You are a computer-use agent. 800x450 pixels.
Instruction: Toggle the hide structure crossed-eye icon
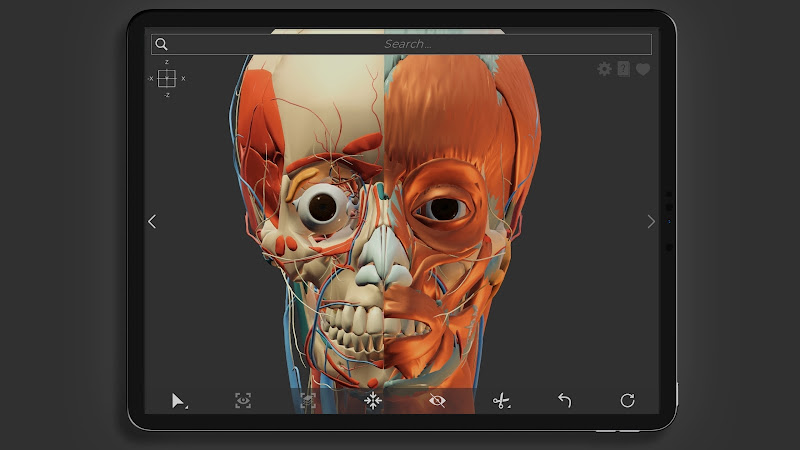click(437, 401)
